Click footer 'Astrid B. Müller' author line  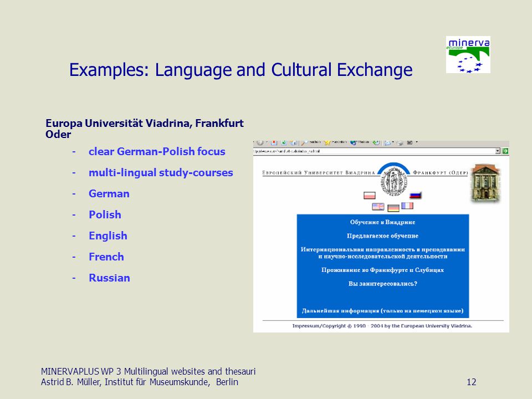point(140,382)
